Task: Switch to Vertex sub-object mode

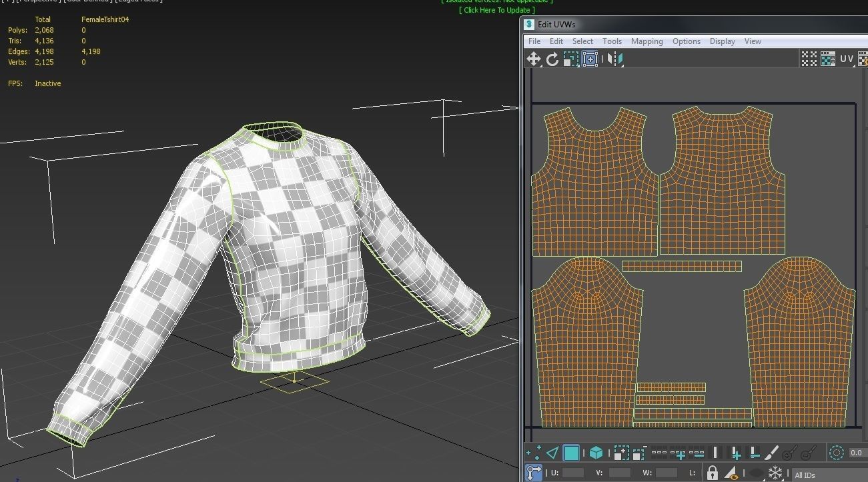Action: click(534, 453)
